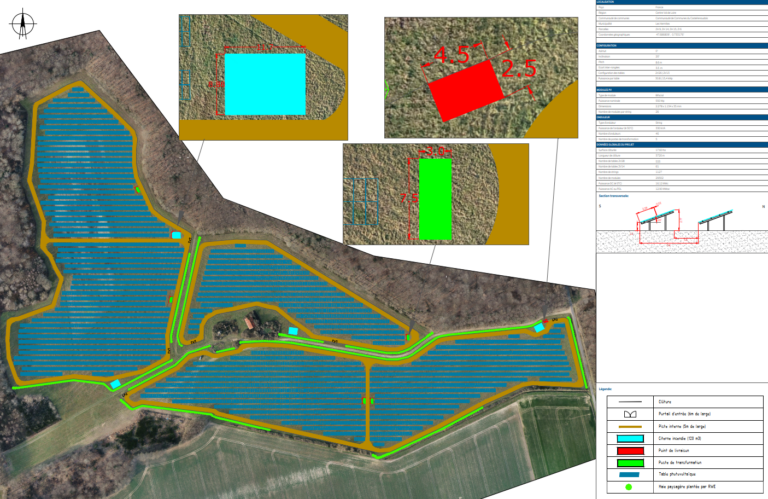Select the green circle hedge symbol in legend
This screenshot has height=499, width=768.
coord(629,487)
